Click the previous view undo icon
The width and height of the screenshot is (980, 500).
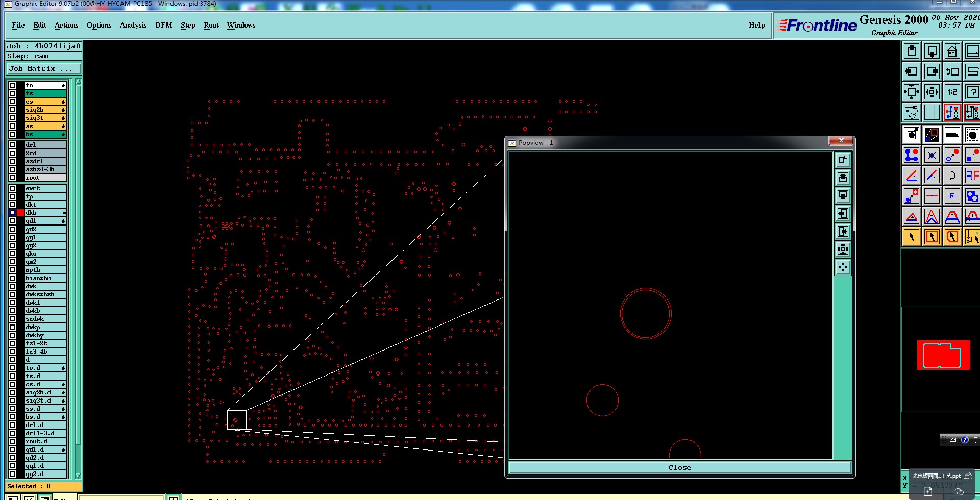[952, 71]
